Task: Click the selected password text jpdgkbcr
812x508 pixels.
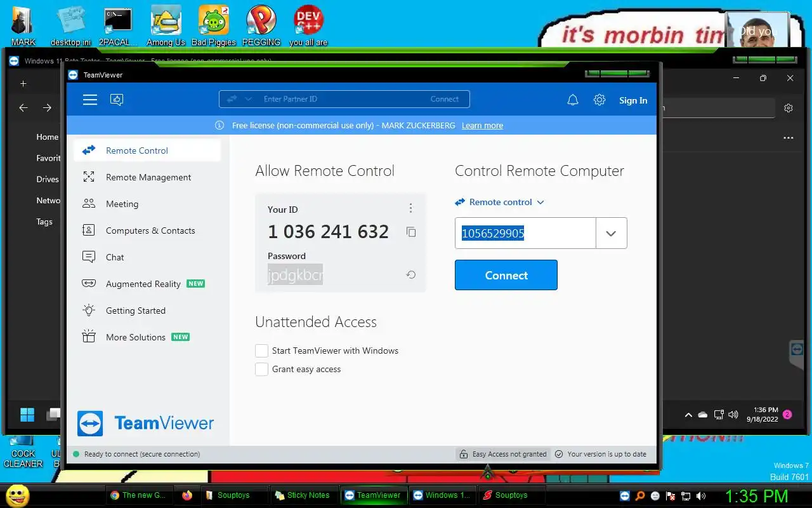Action: (295, 275)
